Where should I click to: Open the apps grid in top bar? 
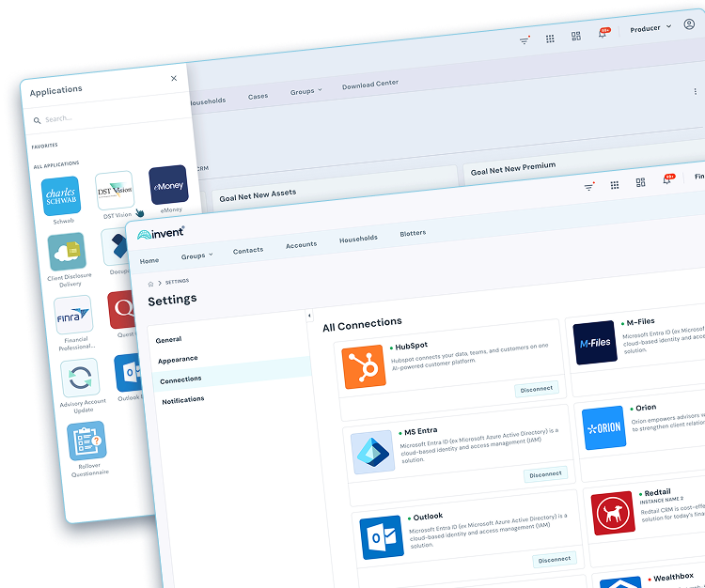point(550,39)
